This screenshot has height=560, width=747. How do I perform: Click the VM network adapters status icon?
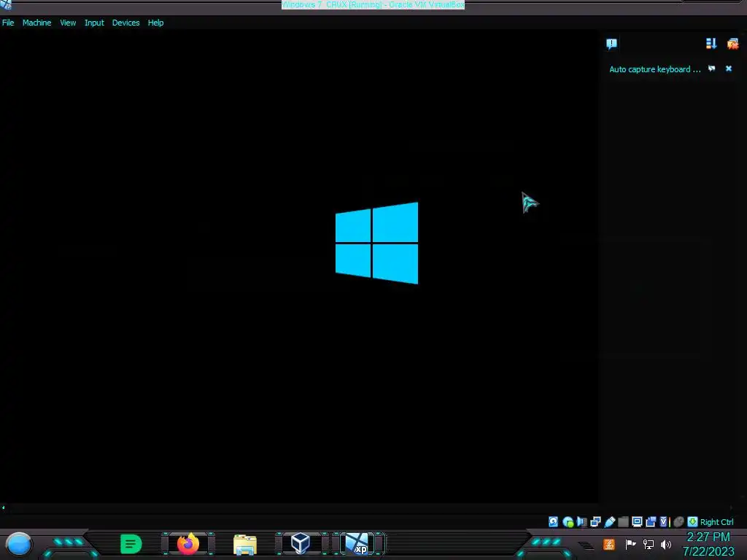point(595,522)
